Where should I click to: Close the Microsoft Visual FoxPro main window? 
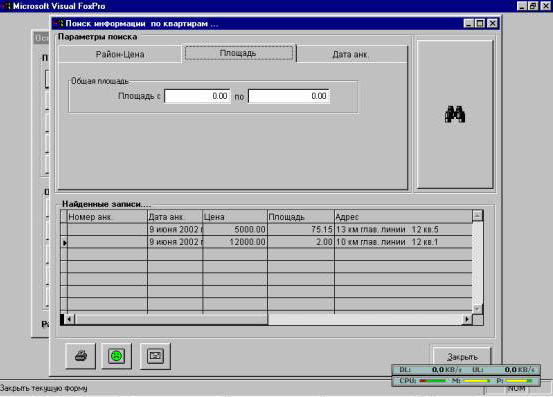pyautogui.click(x=545, y=6)
